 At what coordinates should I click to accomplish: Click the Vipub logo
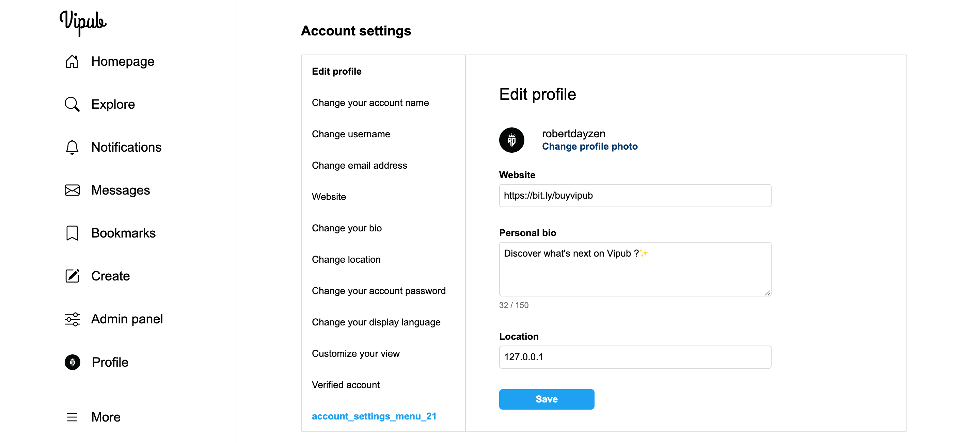tap(83, 23)
